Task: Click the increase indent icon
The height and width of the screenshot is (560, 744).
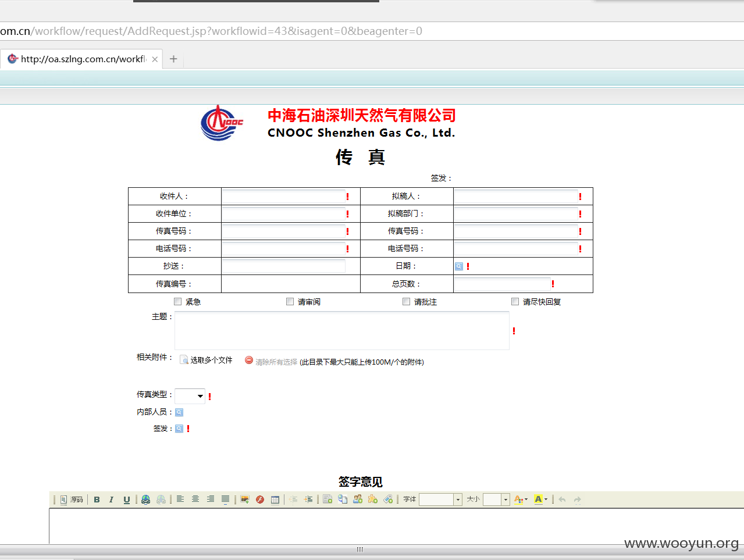Action: [308, 500]
